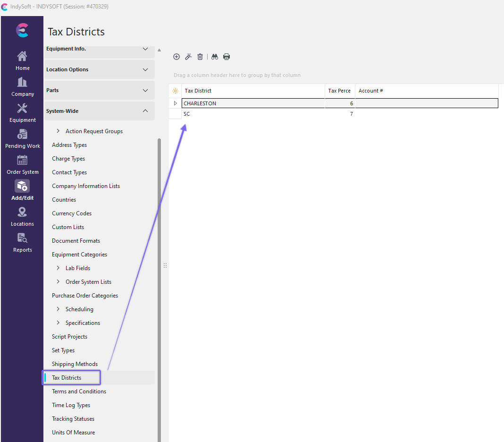The height and width of the screenshot is (442, 504).
Task: Expand the CHARLESTON row details arrow
Action: (176, 103)
